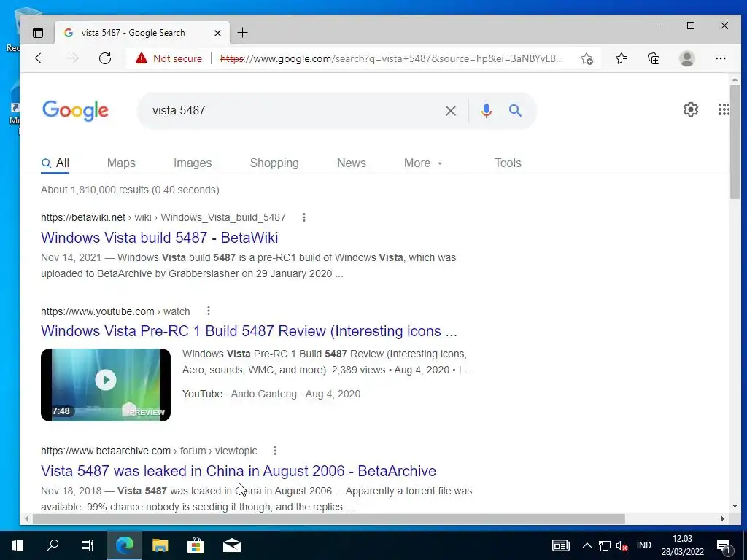Viewport: 747px width, 560px height.
Task: Click the www.youtube.com watch breadcrumb
Action: [115, 311]
